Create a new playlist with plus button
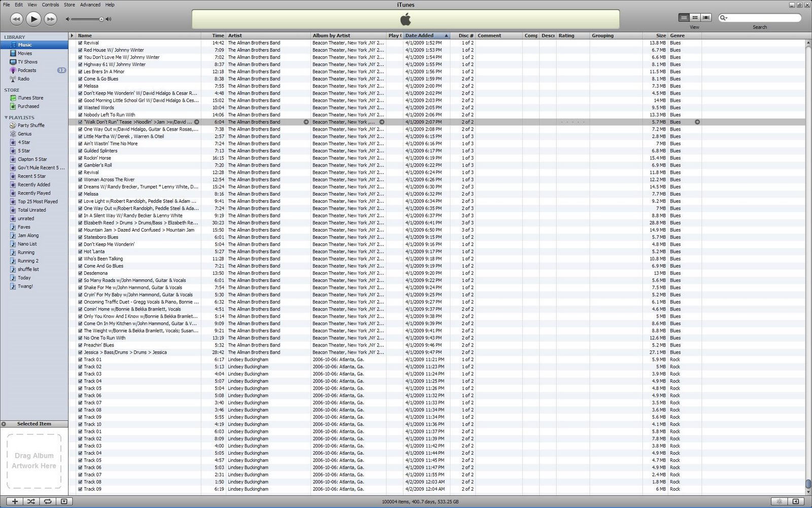 (x=15, y=501)
